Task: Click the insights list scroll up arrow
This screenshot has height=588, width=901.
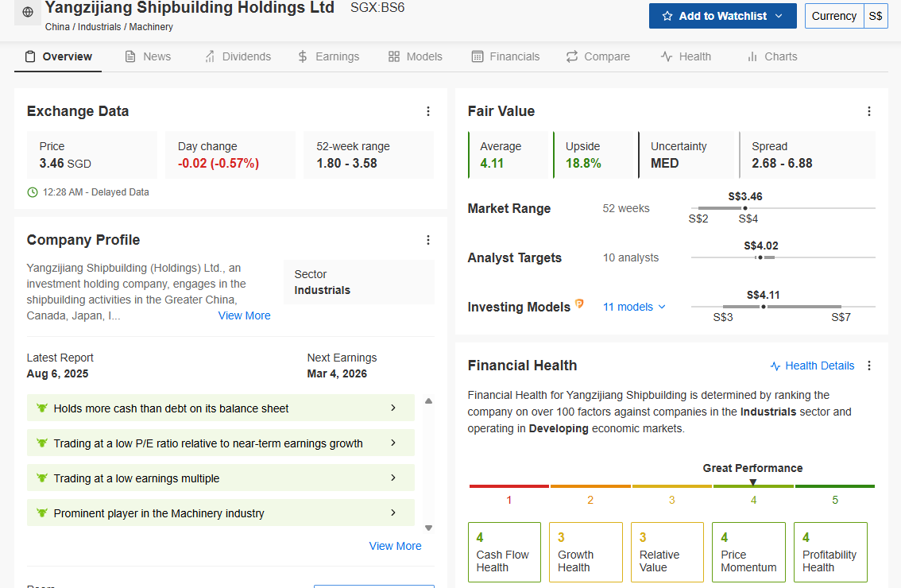Action: [428, 401]
